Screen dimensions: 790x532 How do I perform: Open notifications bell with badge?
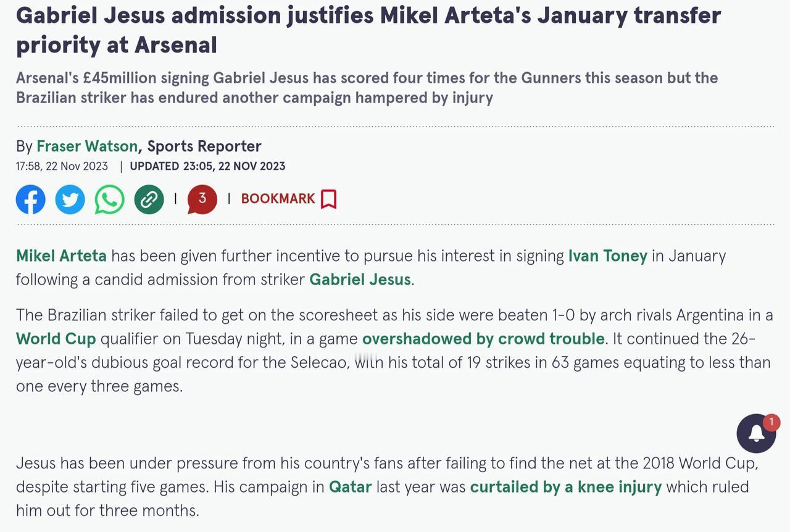pos(756,433)
